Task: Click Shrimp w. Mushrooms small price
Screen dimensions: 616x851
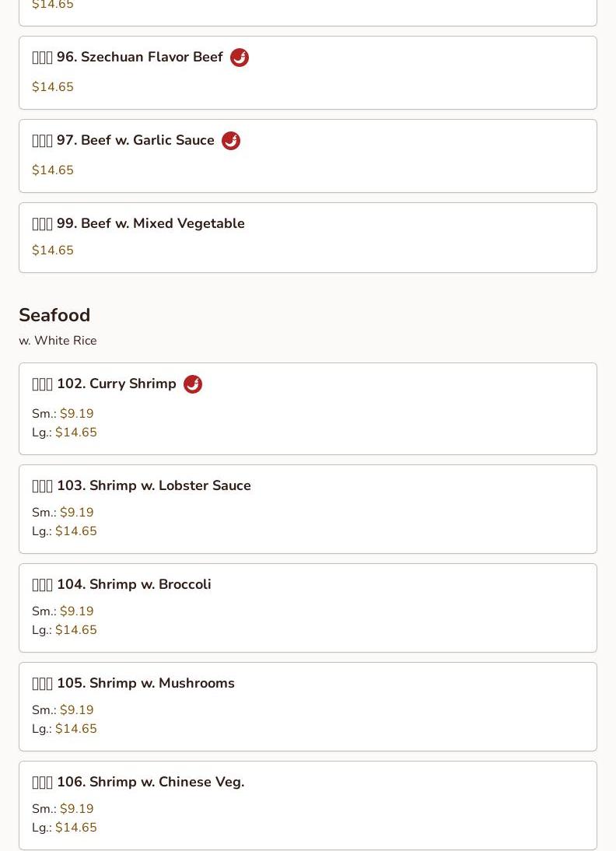Action: (x=76, y=710)
